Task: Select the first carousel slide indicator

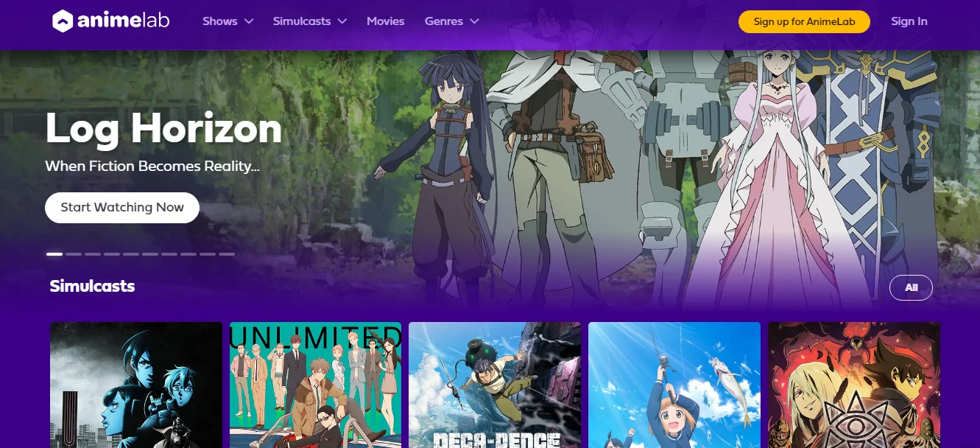Action: click(x=54, y=254)
